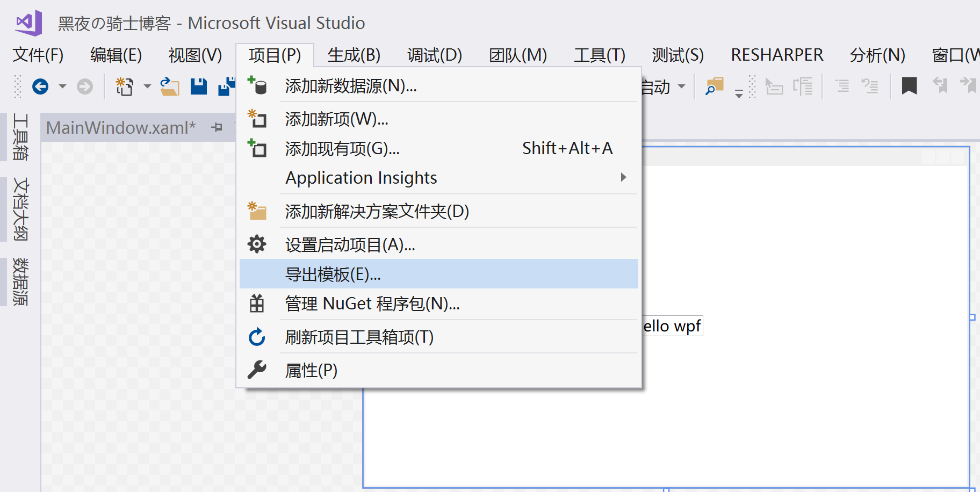Choose 添加现有项(G)... menu item
The height and width of the screenshot is (492, 980).
439,148
